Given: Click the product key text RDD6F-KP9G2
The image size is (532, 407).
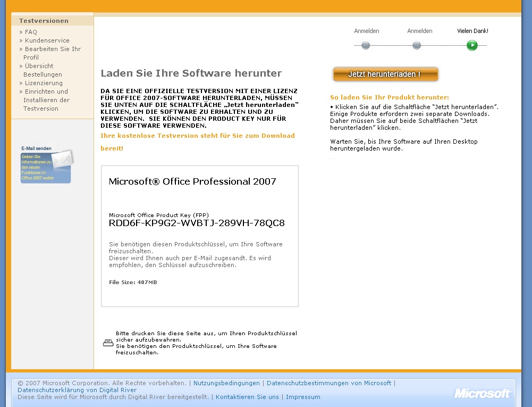Looking at the screenshot, I should 197,223.
